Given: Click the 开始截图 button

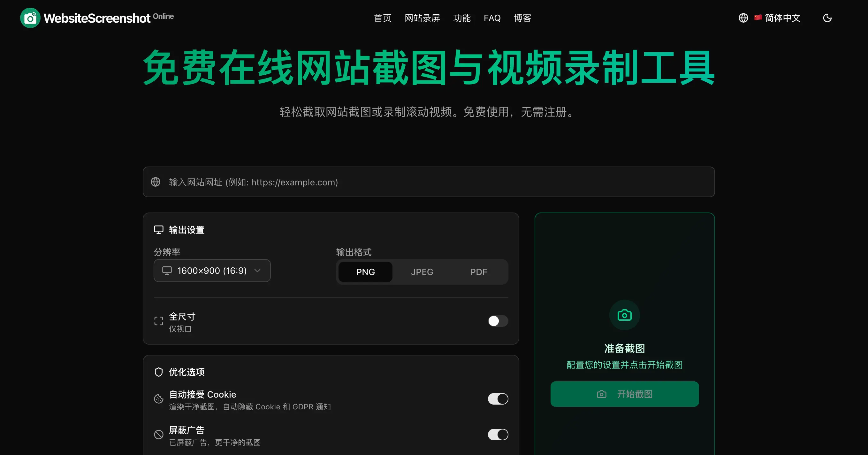Looking at the screenshot, I should pyautogui.click(x=624, y=394).
